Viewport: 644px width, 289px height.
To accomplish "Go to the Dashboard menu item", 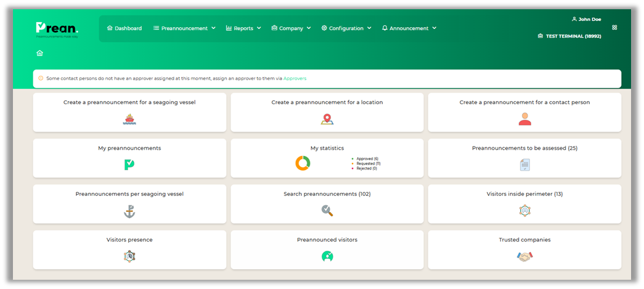I will coord(124,28).
